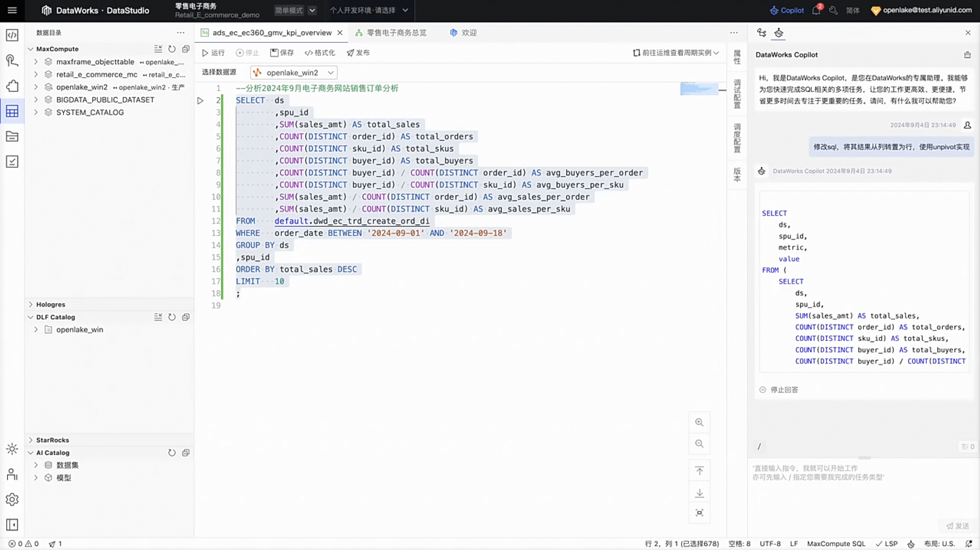The width and height of the screenshot is (980, 550).
Task: Toggle the bottom-left sidebar panel icon
Action: pos(12,525)
